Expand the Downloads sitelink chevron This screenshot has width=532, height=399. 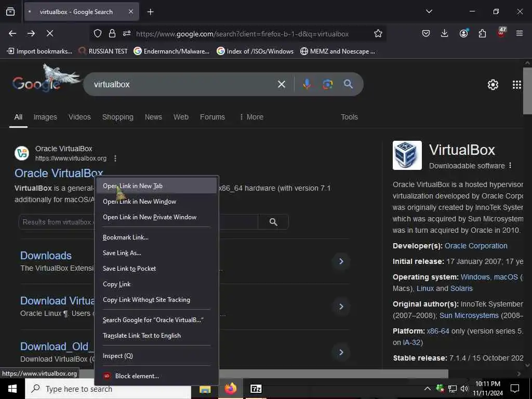click(x=341, y=261)
